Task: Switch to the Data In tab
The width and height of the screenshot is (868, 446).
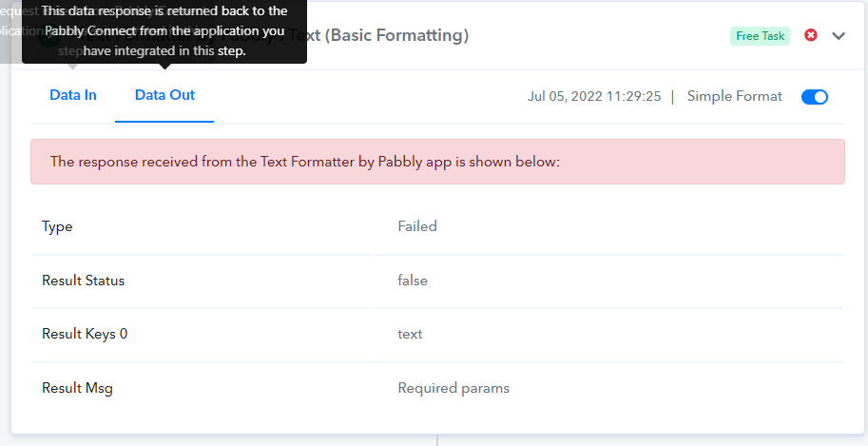Action: 73,95
